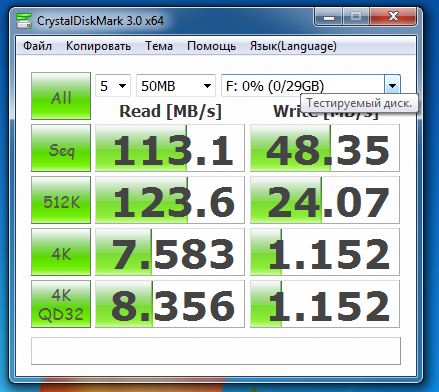The width and height of the screenshot is (439, 392).
Task: Minimize the CrystalDiskMark window
Action: pyautogui.click(x=329, y=17)
